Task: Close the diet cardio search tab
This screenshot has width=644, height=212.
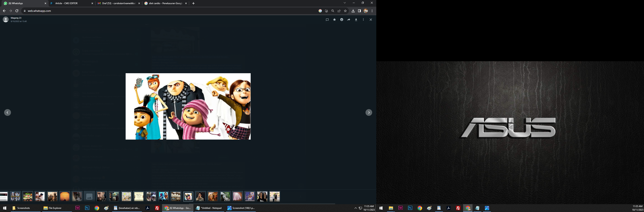Action: tap(186, 3)
